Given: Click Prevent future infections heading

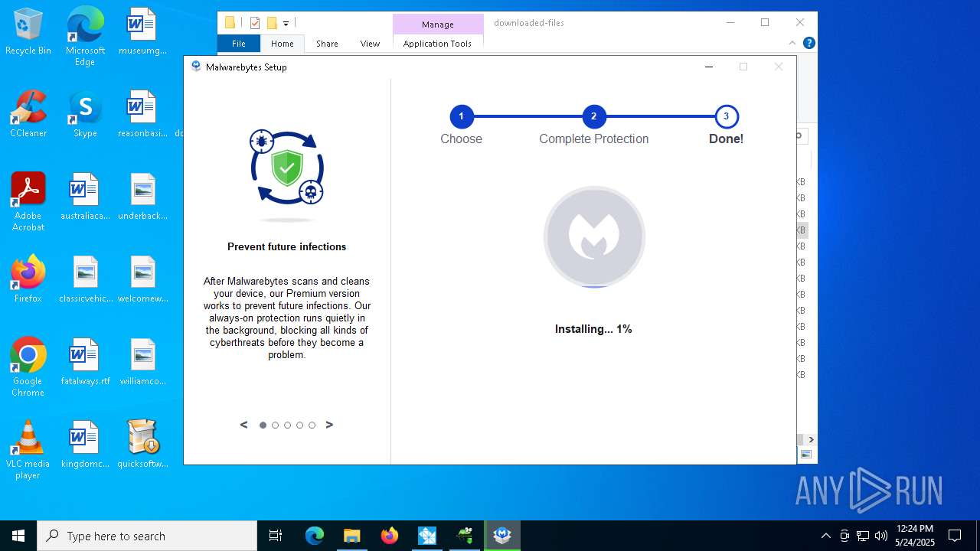Looking at the screenshot, I should coord(287,246).
